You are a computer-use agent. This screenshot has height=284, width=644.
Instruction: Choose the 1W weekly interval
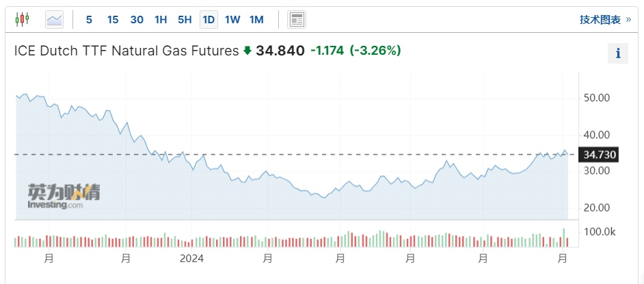tap(232, 20)
